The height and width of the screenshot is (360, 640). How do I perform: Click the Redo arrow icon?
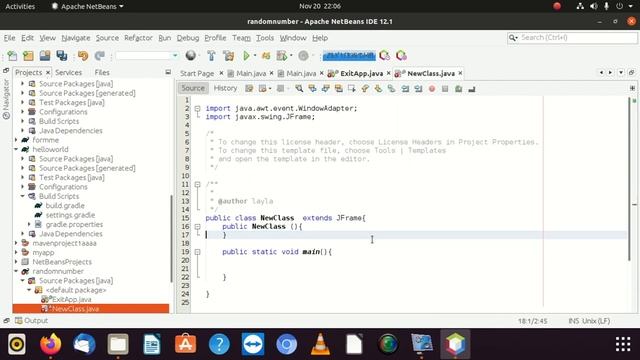click(100, 56)
